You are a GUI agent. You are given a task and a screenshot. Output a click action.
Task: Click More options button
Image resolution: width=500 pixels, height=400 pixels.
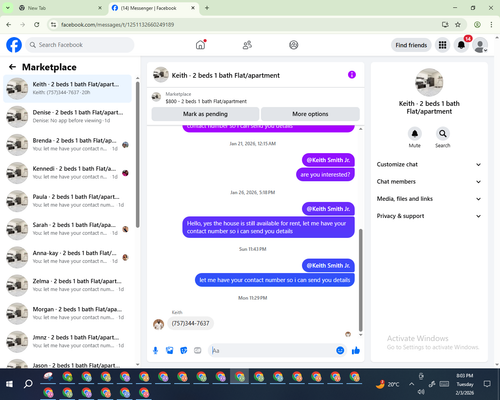point(310,114)
